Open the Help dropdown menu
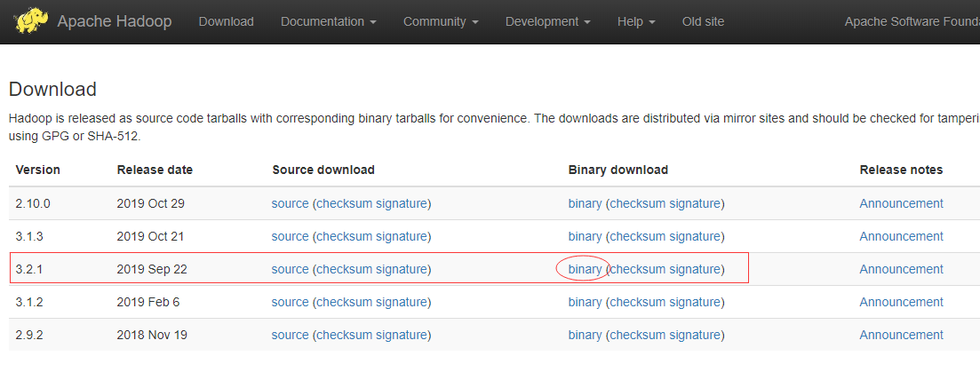The width and height of the screenshot is (980, 372). (x=636, y=21)
